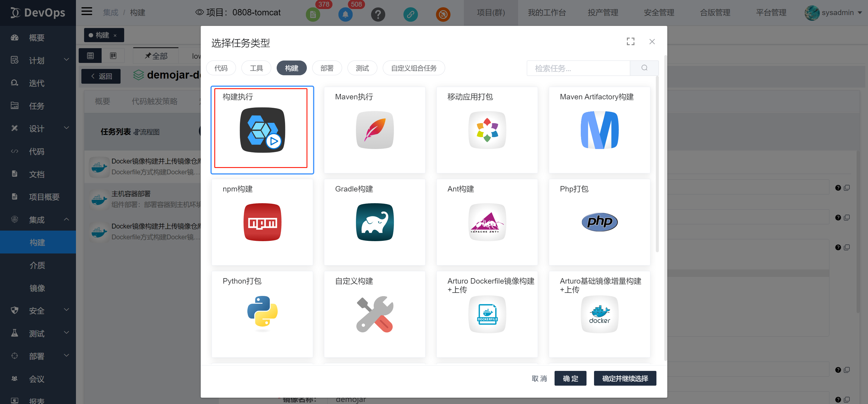This screenshot has height=404, width=868.
Task: Choose the npm构建 red icon
Action: coord(262,222)
